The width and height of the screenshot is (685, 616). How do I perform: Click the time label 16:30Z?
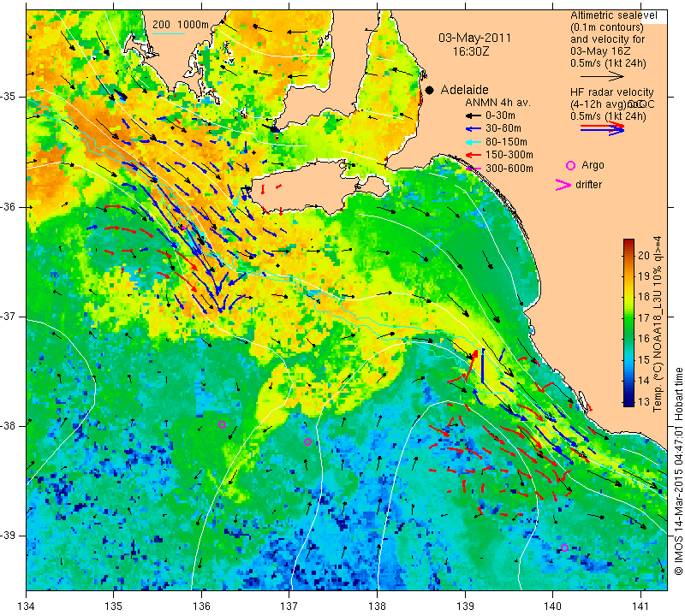(x=470, y=51)
